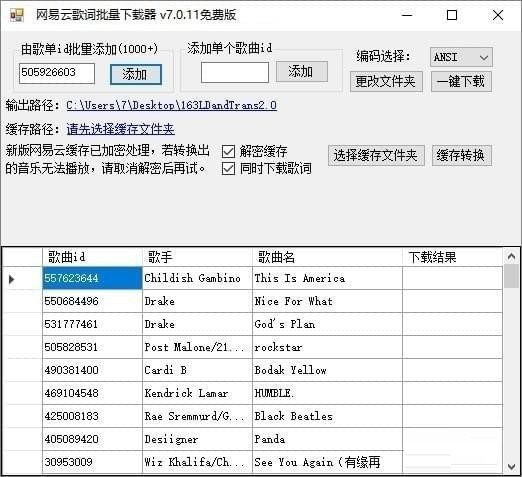The height and width of the screenshot is (477, 522).
Task: Select the Rae Sremmurd/G... artist cell
Action: [197, 416]
